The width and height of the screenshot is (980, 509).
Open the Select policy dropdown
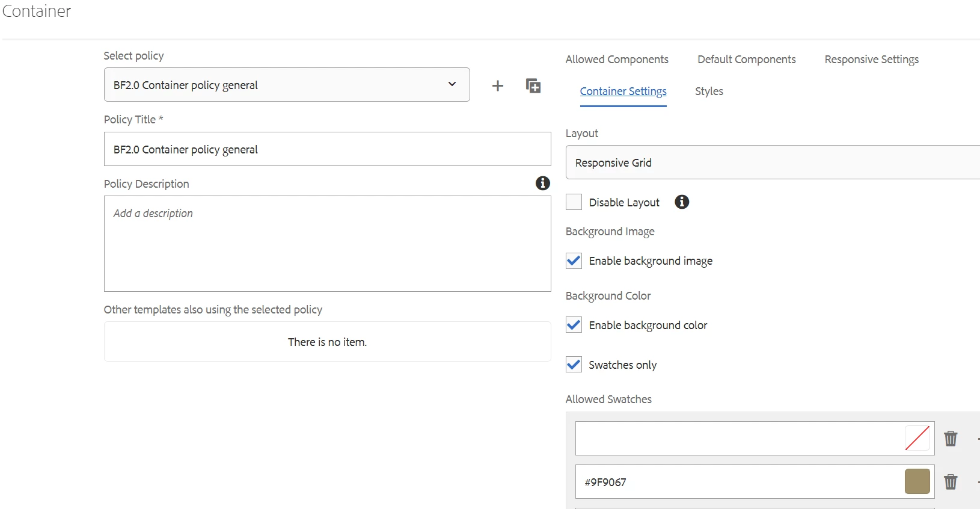point(287,85)
